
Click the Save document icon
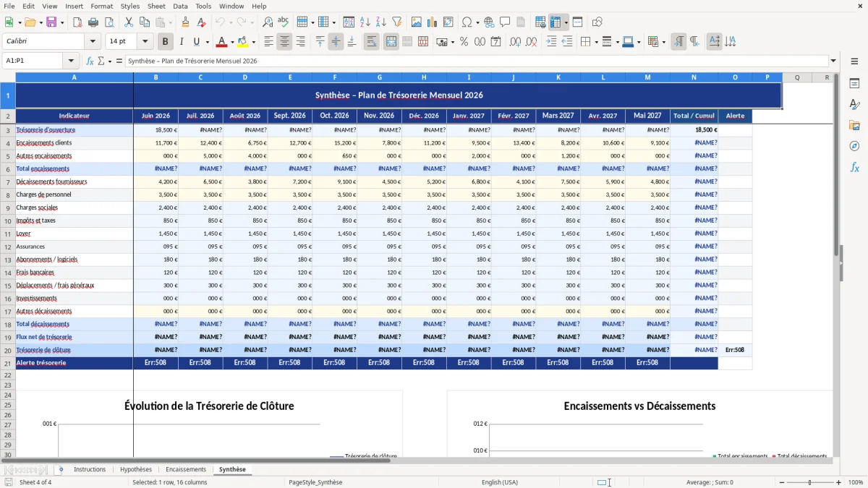click(x=51, y=22)
